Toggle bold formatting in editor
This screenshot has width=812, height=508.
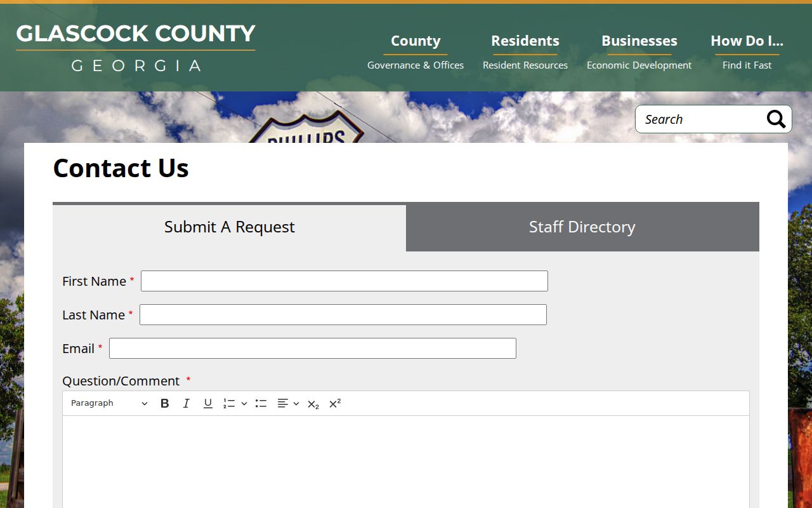click(x=165, y=403)
